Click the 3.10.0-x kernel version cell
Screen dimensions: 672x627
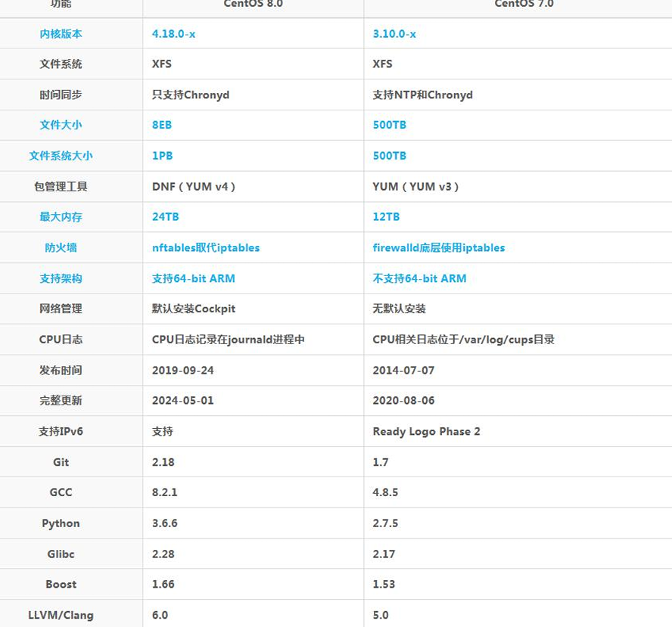pyautogui.click(x=394, y=34)
